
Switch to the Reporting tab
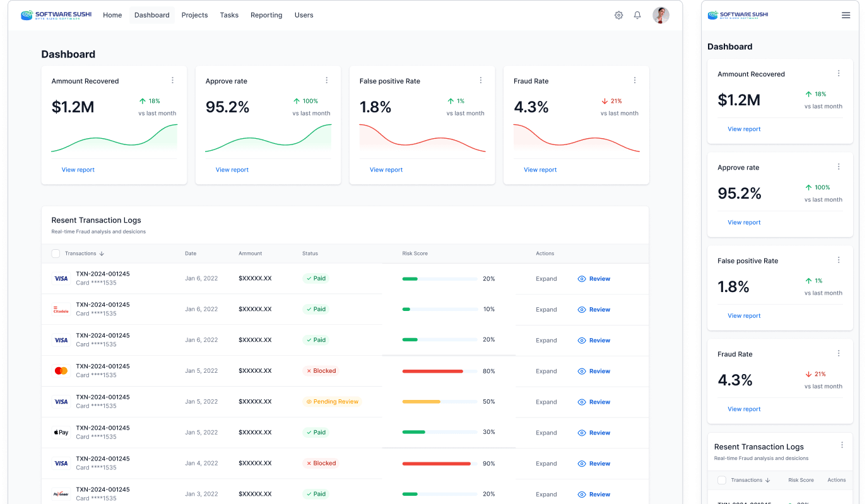pyautogui.click(x=266, y=15)
